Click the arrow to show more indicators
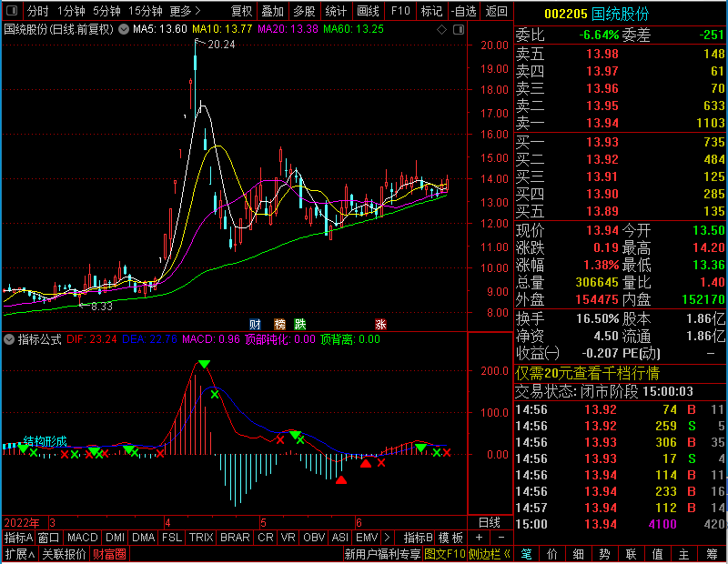The image size is (728, 564). [x=388, y=538]
